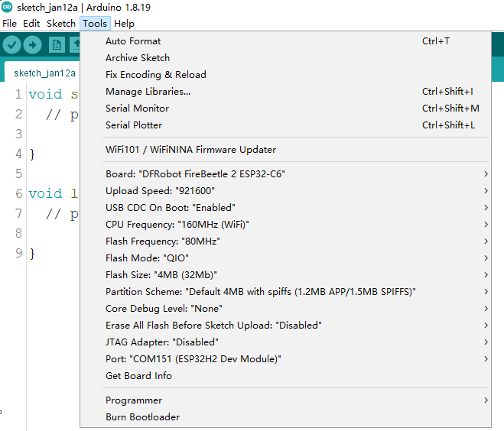The image size is (504, 431).
Task: Click line number 5 in editor
Action: tap(18, 173)
